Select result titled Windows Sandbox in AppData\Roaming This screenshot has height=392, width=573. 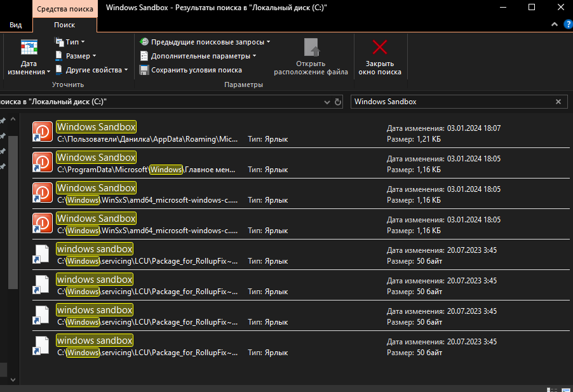(97, 127)
